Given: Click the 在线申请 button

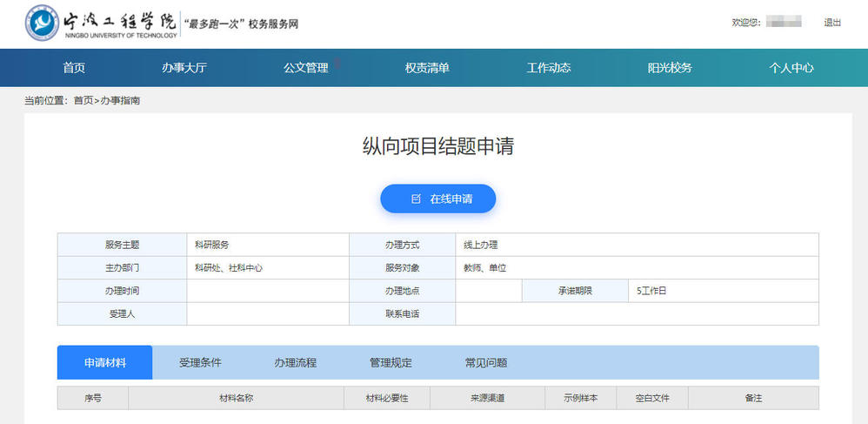Looking at the screenshot, I should (x=437, y=199).
